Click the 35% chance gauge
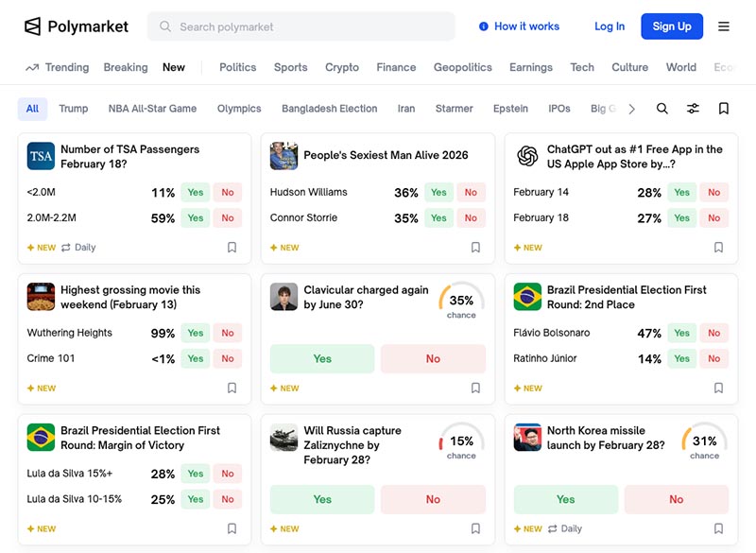Viewport: 756px width, 553px height. (461, 302)
